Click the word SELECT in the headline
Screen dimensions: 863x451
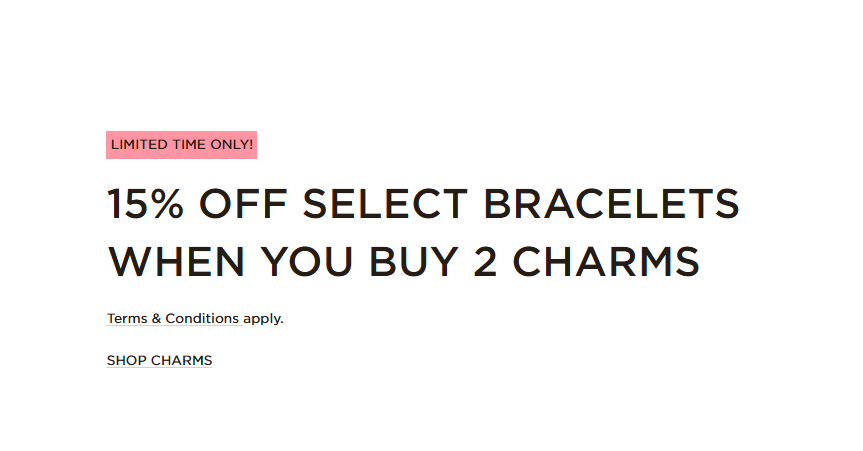[x=385, y=204]
